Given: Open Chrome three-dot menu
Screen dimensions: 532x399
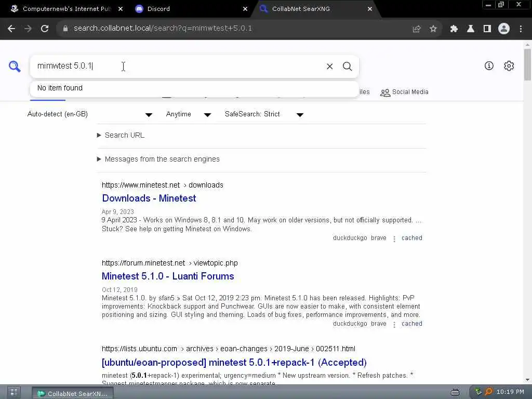Looking at the screenshot, I should [x=521, y=29].
